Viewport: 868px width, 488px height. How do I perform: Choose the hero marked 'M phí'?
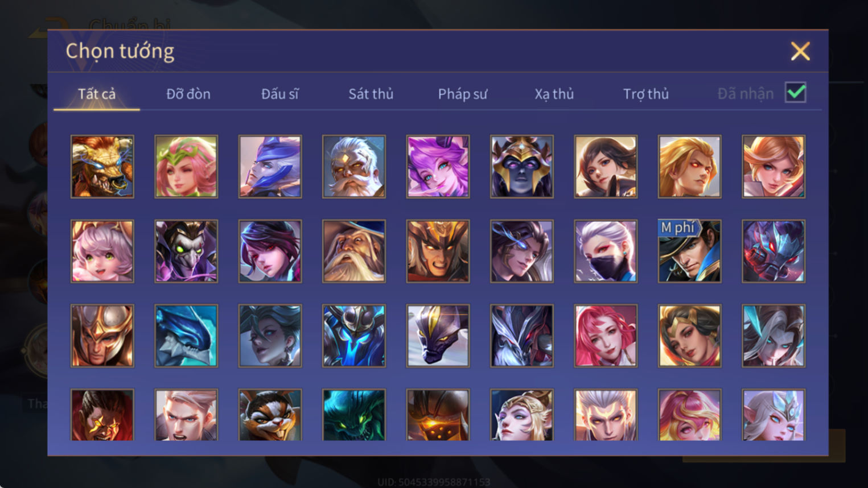click(689, 251)
